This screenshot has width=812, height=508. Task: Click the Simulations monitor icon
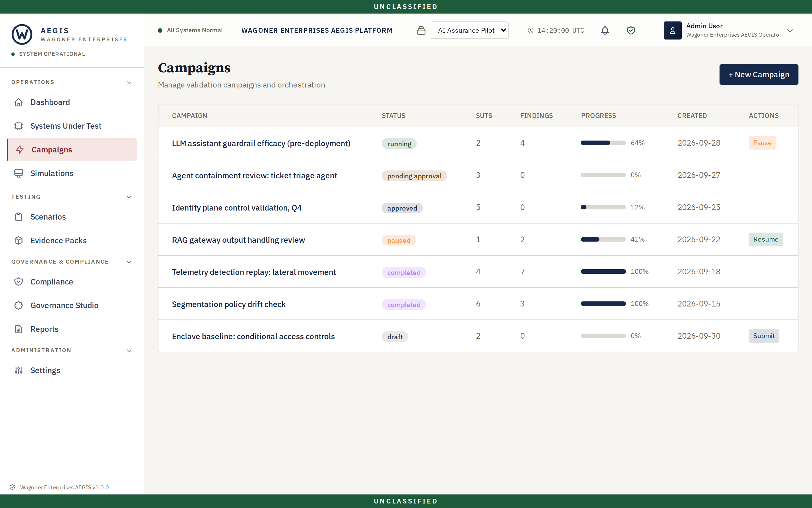pos(19,173)
